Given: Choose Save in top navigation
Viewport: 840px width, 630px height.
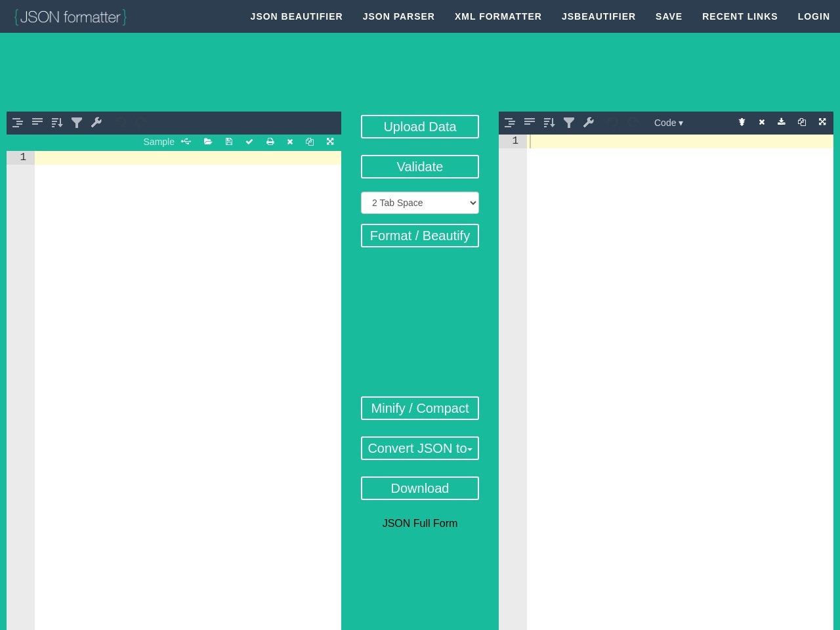Looking at the screenshot, I should pos(669,16).
